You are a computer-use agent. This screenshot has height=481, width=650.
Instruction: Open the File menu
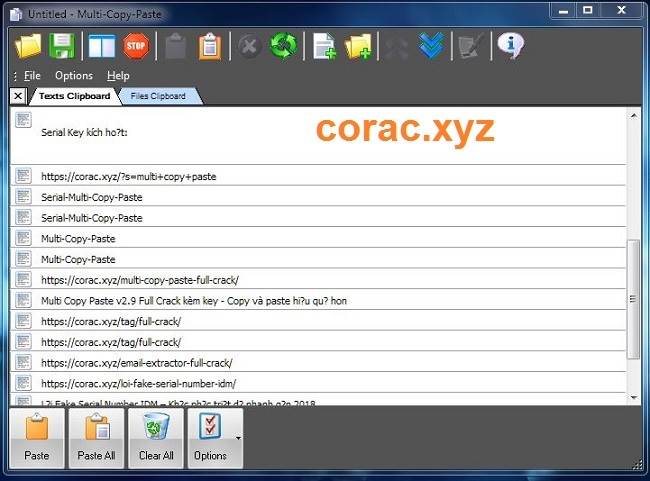[32, 75]
